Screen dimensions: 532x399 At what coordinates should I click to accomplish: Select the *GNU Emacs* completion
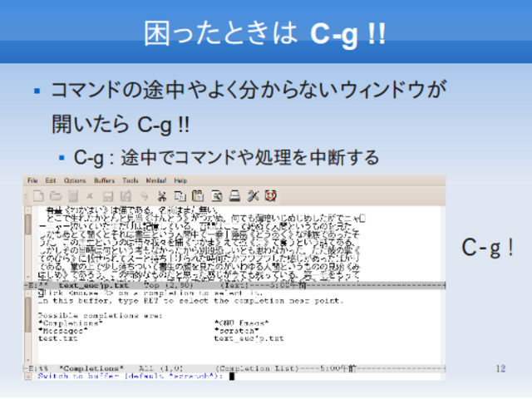click(x=241, y=322)
